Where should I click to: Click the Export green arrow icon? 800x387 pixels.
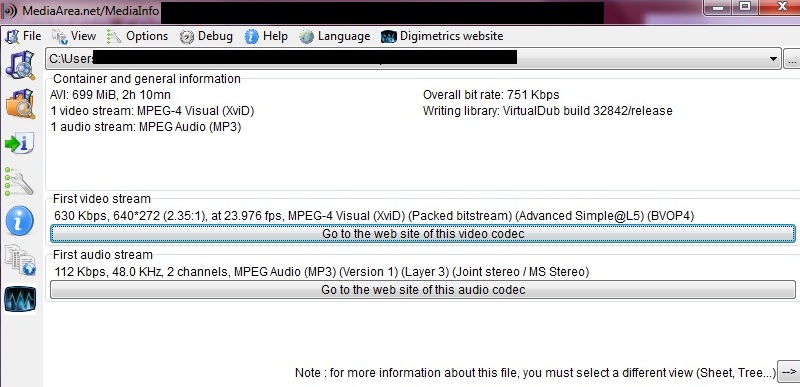point(19,143)
